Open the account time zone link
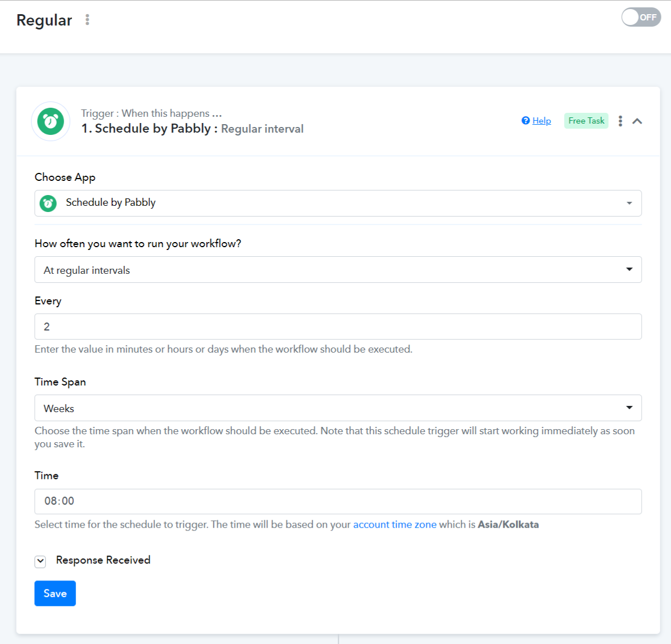 coord(395,524)
